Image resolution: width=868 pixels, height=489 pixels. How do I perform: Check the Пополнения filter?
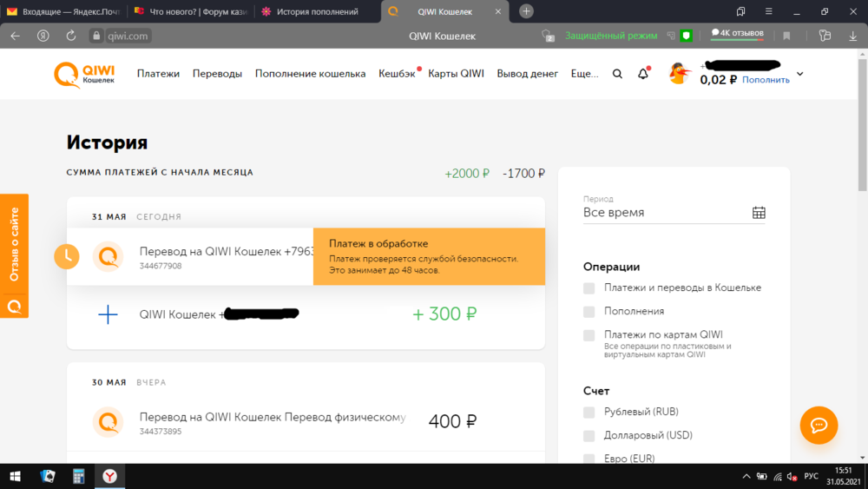click(589, 312)
